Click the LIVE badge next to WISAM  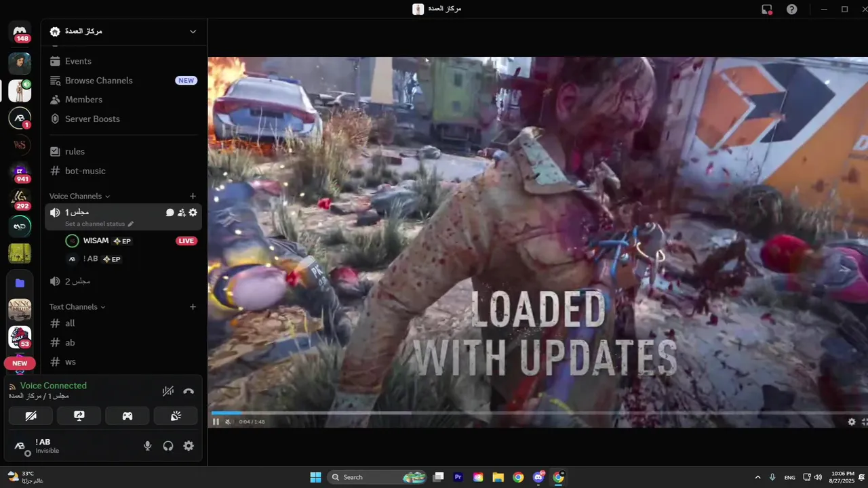[x=186, y=241]
